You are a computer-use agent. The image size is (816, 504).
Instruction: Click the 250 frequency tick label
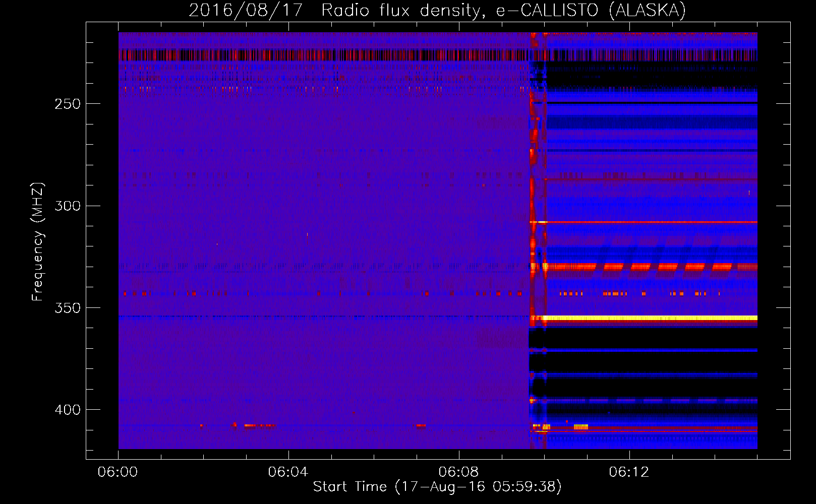click(68, 104)
